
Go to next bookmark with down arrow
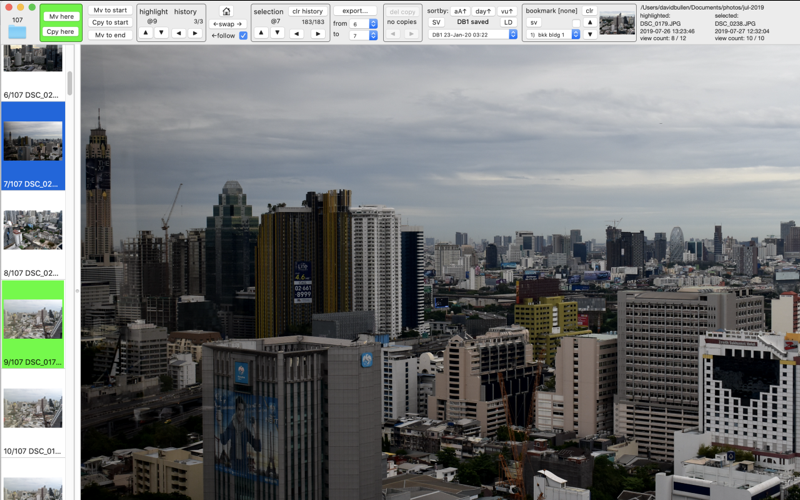(x=590, y=34)
